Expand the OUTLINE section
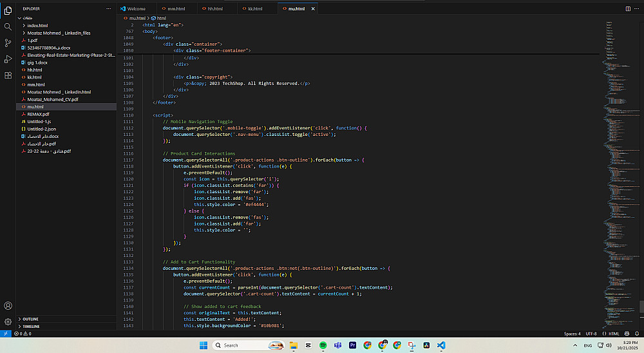The width and height of the screenshot is (644, 353). click(31, 319)
